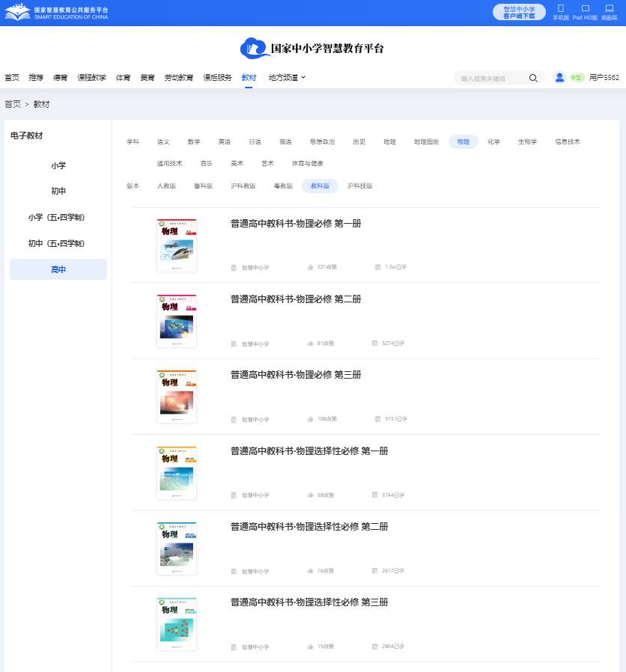Open 普通高中教科书·物理选择性必修 第二册 title
The width and height of the screenshot is (626, 672).
(x=309, y=527)
